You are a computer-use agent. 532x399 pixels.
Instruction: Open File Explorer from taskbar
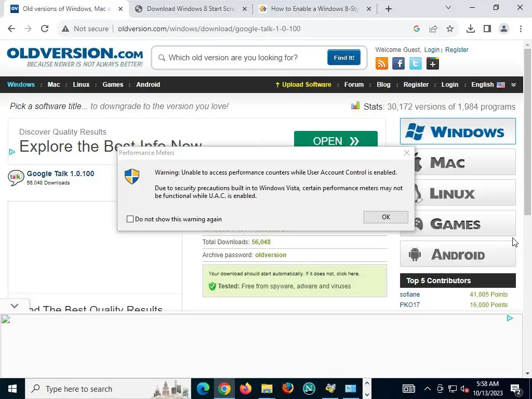tap(267, 389)
